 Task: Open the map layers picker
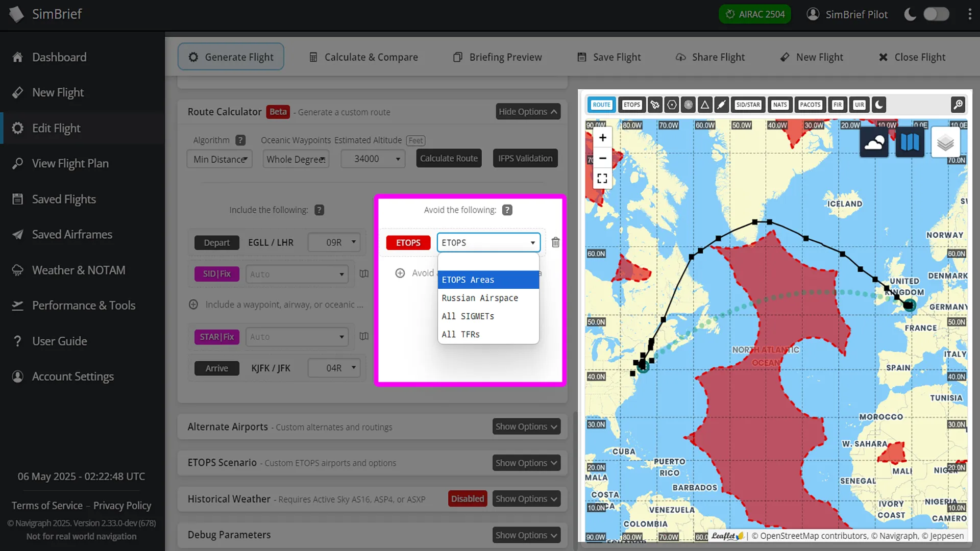[x=946, y=142]
